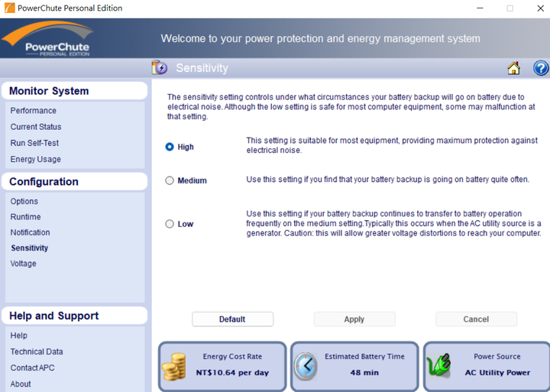Click the green plug Power Source icon
This screenshot has width=550, height=392.
pos(438,366)
